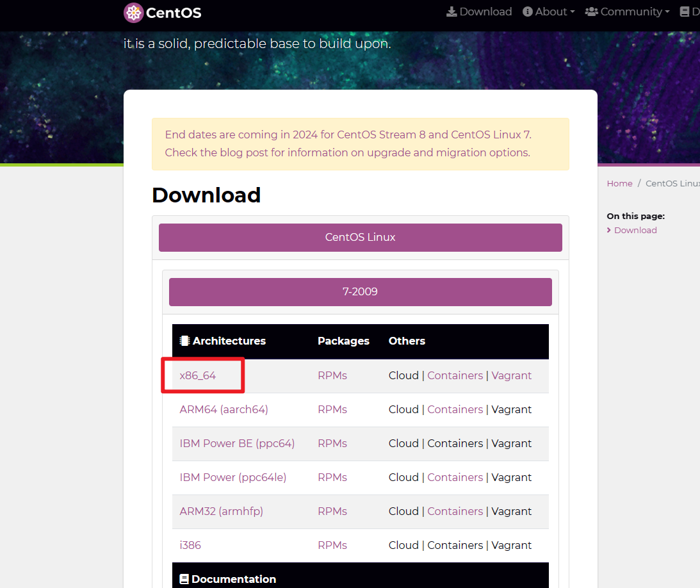Open Vagrant link in the x86_64 row
The height and width of the screenshot is (588, 700).
[512, 375]
